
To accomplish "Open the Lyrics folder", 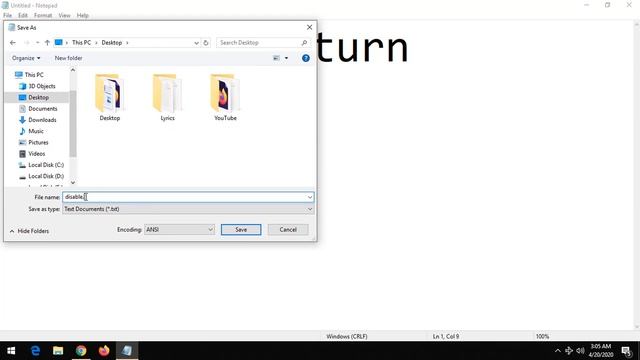I will click(167, 97).
